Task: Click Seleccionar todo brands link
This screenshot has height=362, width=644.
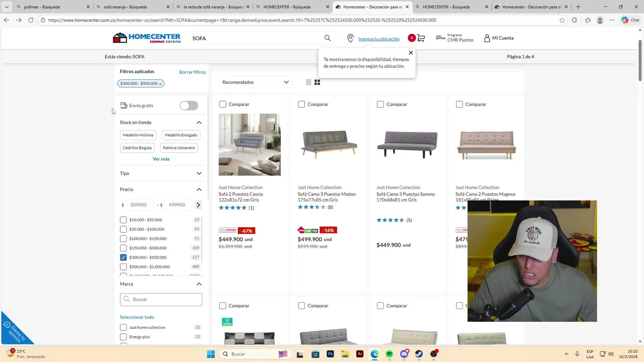Action: [137, 317]
